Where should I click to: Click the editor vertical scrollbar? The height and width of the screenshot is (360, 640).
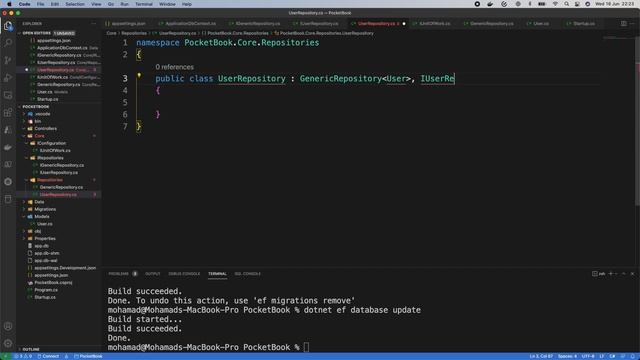pyautogui.click(x=637, y=122)
